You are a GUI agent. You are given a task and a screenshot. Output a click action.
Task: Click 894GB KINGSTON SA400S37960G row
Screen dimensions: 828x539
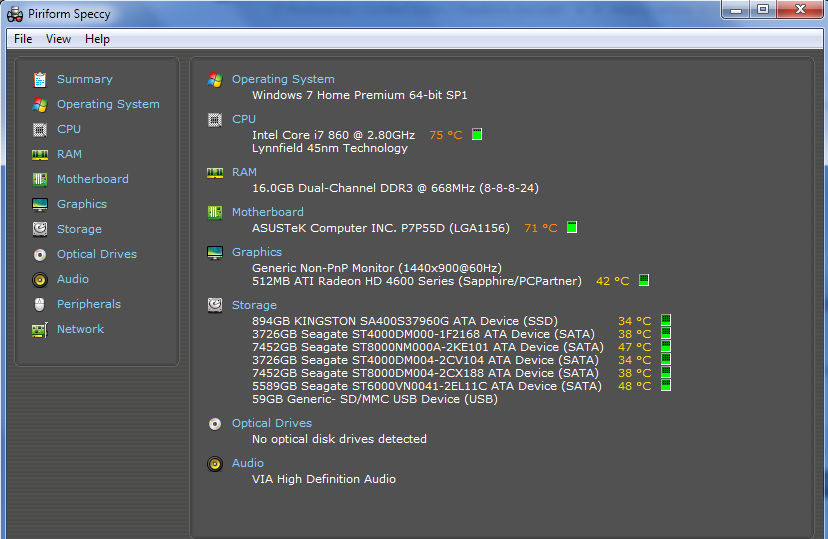pyautogui.click(x=405, y=321)
